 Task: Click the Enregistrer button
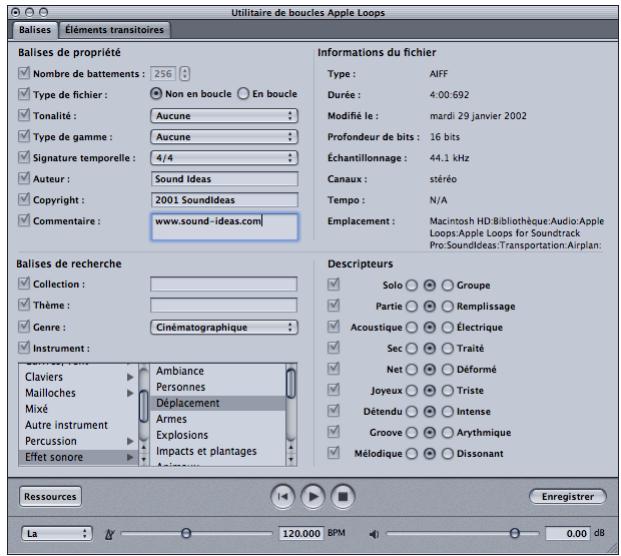coord(568,497)
